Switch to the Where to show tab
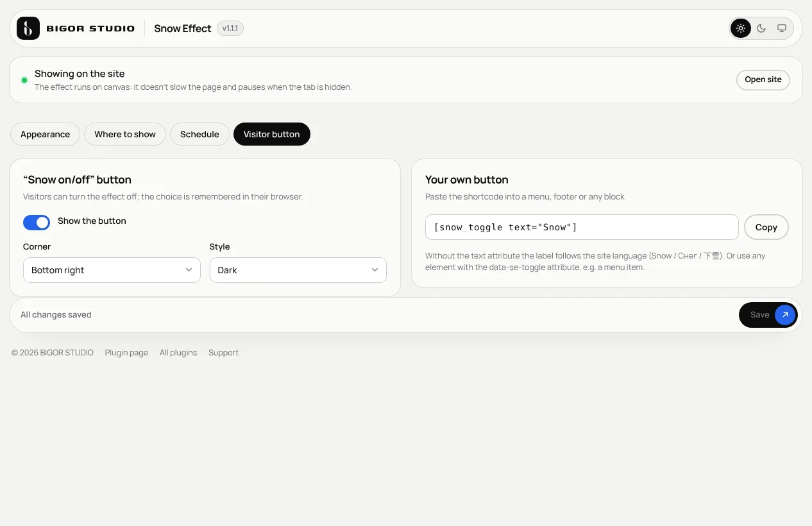The width and height of the screenshot is (812, 526). (125, 134)
